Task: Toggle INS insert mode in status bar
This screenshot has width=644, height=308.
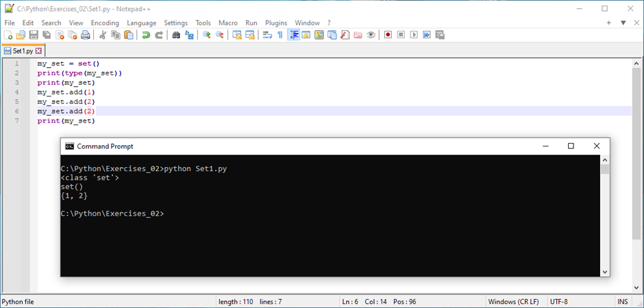Action: pyautogui.click(x=622, y=302)
